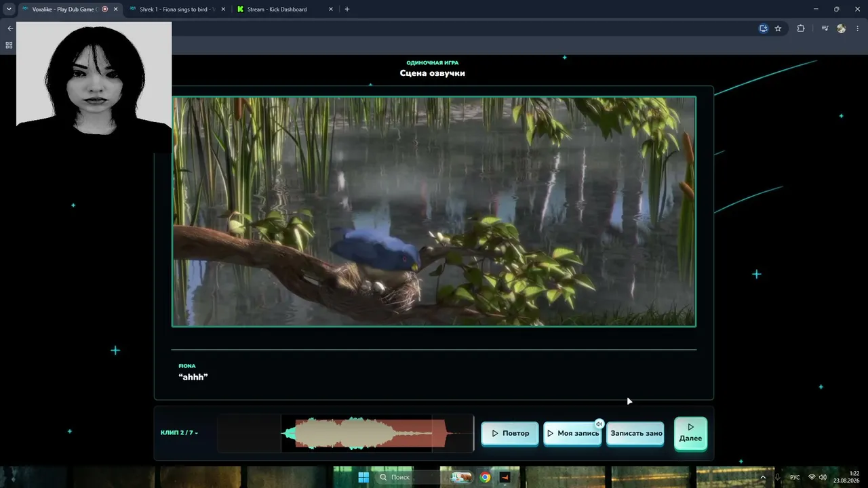Expand the tab search dropdown
The image size is (868, 488).
point(9,9)
